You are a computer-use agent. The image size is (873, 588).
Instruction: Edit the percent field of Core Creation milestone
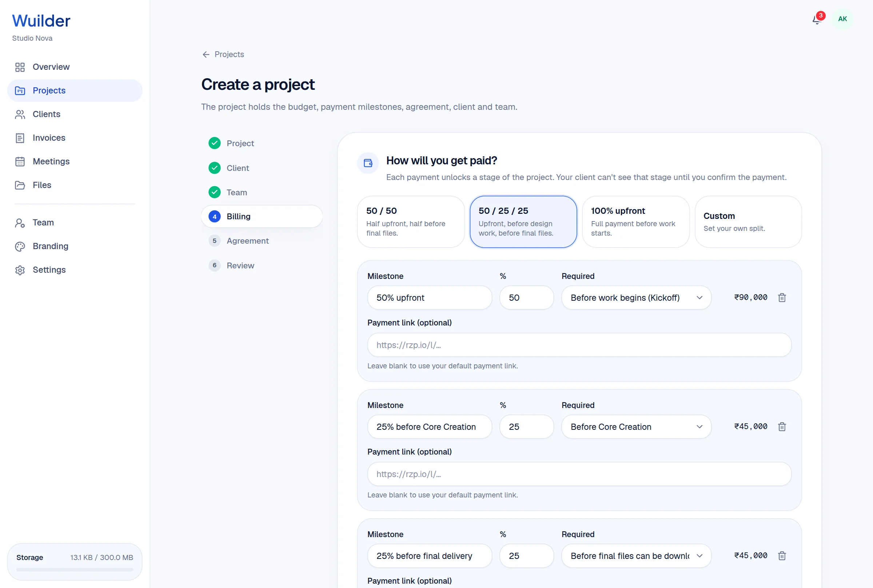(x=526, y=427)
